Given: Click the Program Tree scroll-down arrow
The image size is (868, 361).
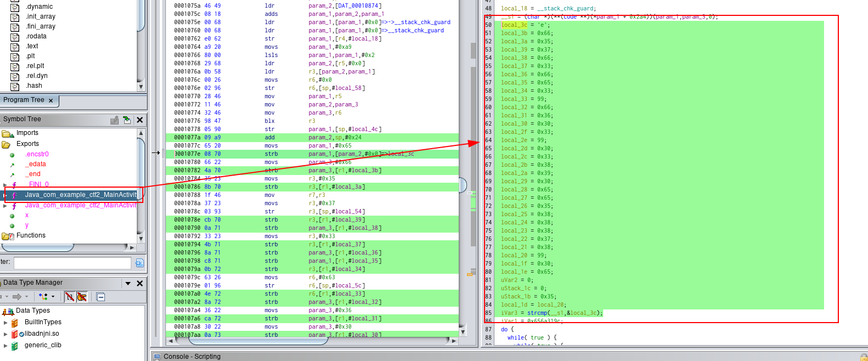Looking at the screenshot, I should 141,87.
